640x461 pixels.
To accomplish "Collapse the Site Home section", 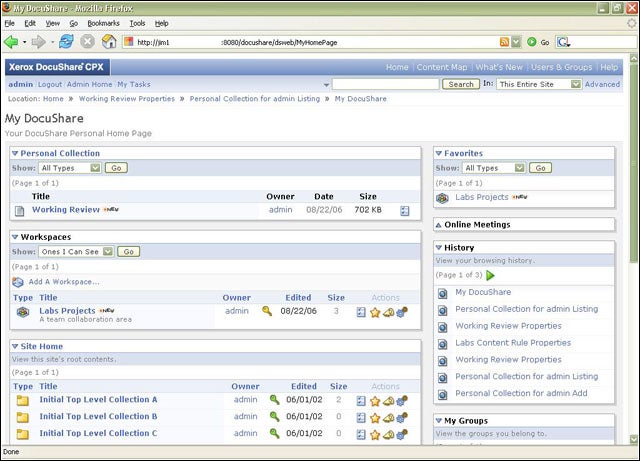I will click(x=15, y=346).
